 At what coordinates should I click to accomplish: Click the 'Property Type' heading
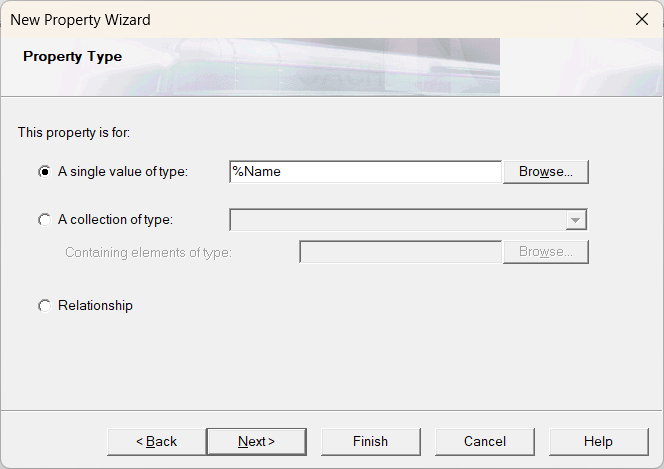pyautogui.click(x=72, y=56)
